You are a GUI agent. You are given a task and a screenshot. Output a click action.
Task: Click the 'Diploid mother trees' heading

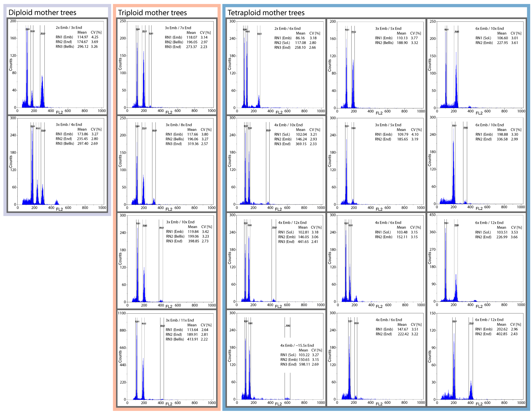pos(42,12)
